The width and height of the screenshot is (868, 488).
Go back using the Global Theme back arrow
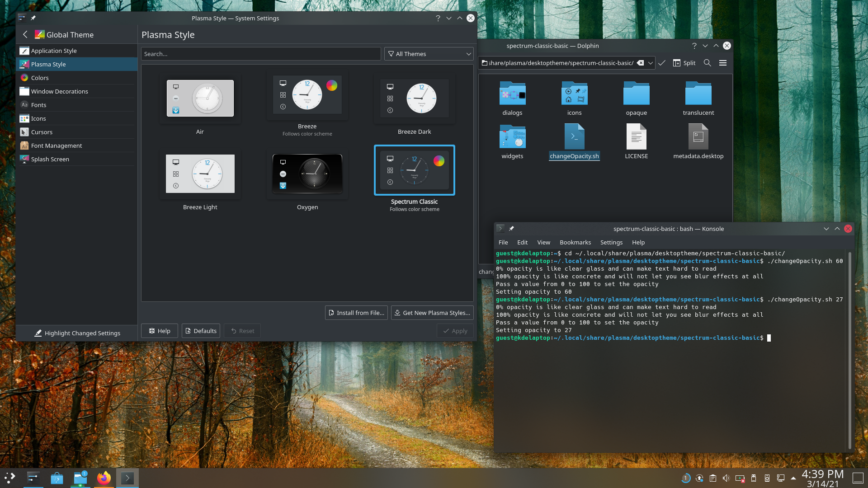pos(25,35)
